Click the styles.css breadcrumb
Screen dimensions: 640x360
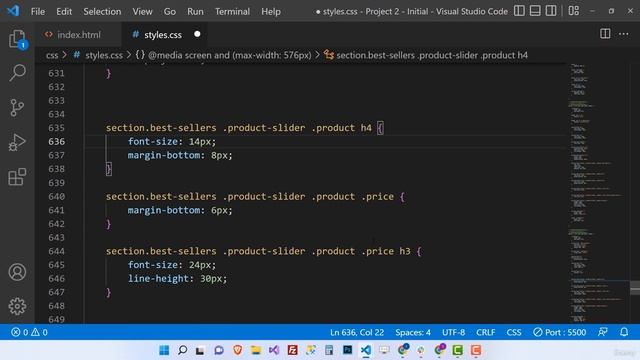[98, 55]
